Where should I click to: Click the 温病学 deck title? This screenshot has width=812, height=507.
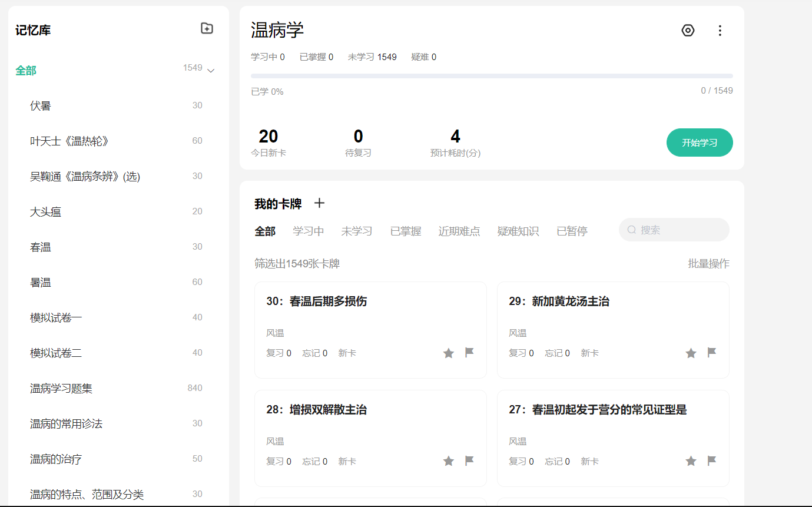[277, 30]
